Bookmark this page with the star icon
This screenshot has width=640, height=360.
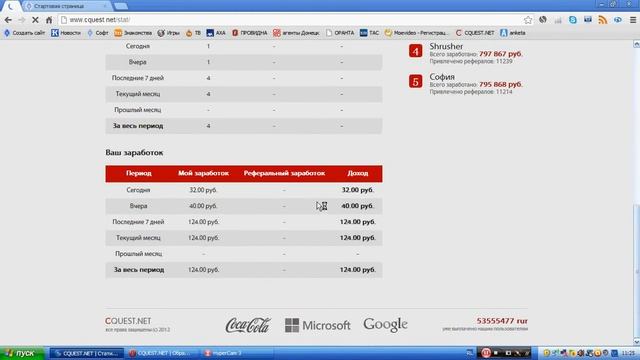click(x=528, y=20)
